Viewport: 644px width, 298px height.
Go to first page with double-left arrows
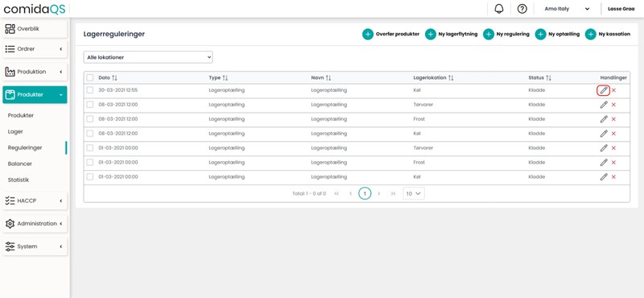(x=336, y=193)
